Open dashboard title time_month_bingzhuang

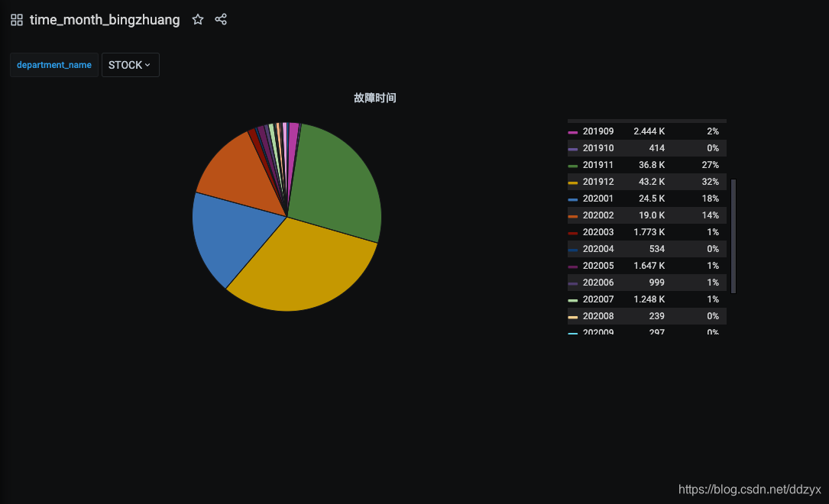pyautogui.click(x=105, y=20)
